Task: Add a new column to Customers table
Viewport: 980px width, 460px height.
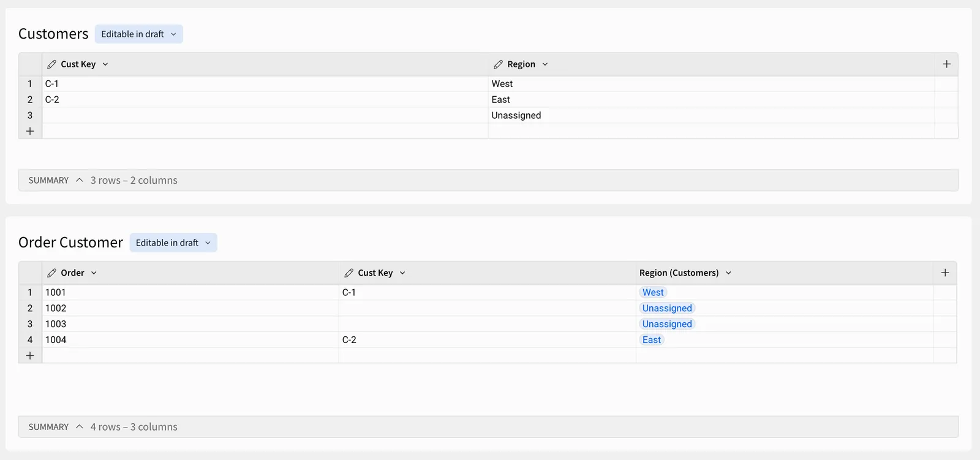Action: click(946, 64)
